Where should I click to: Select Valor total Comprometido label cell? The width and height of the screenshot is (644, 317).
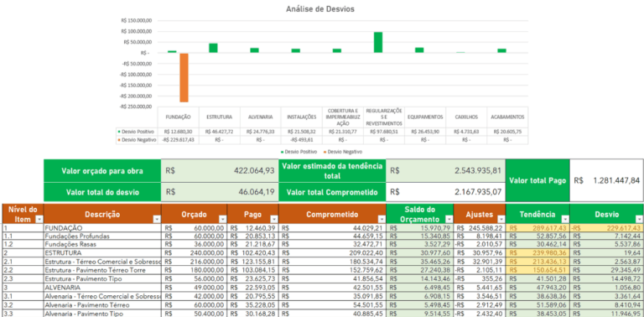332,192
